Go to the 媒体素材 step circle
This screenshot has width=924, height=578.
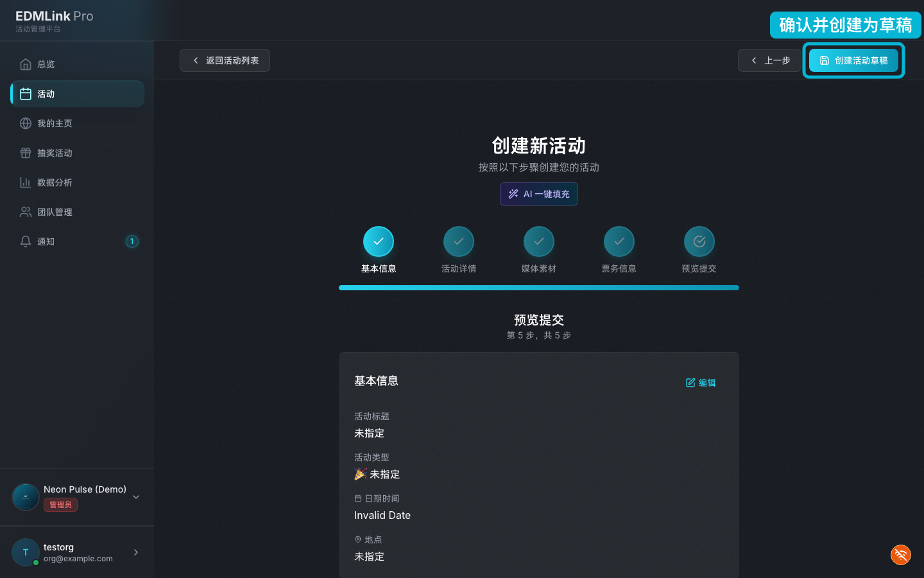[x=539, y=241]
